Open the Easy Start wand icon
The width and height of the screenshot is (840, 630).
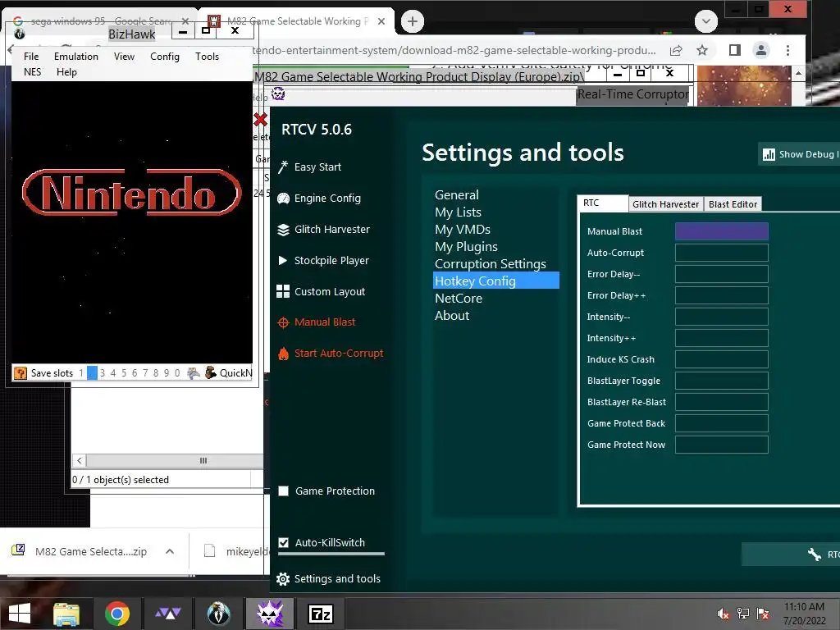pyautogui.click(x=283, y=167)
